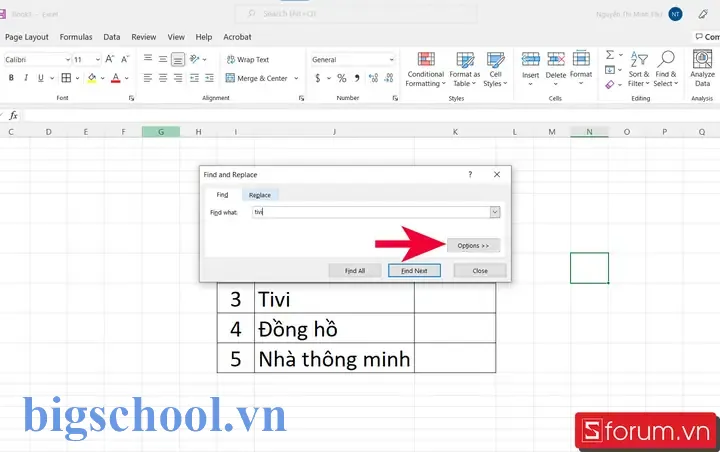Select Bottom Align icon
Image resolution: width=720 pixels, height=452 pixels.
click(x=178, y=59)
